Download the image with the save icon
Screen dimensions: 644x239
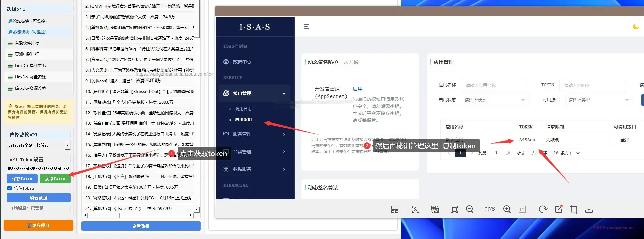coord(589,209)
